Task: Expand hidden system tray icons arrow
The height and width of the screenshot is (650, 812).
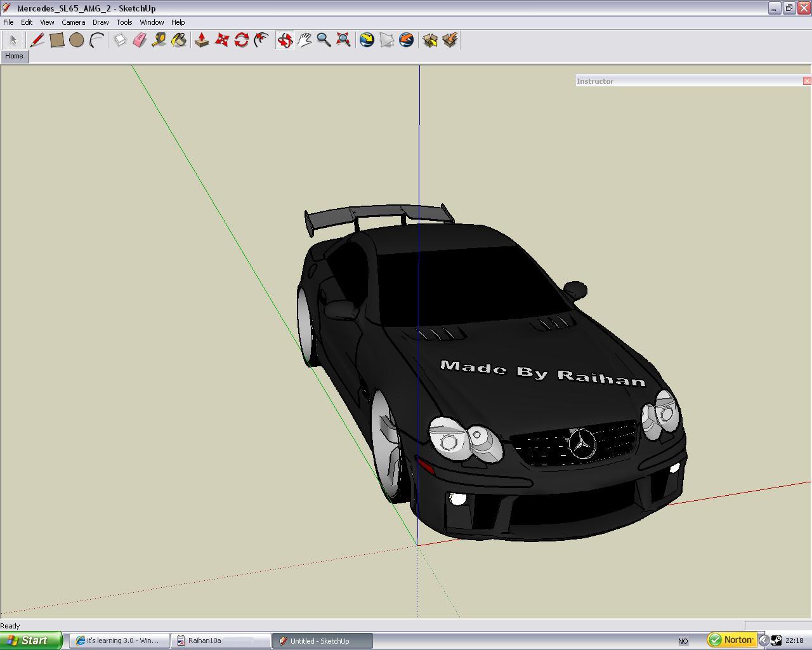Action: point(764,640)
